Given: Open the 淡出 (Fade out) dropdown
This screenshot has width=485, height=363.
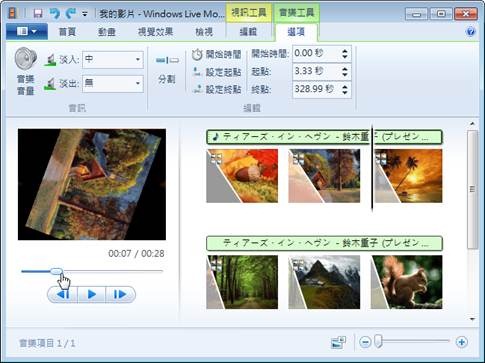Looking at the screenshot, I should [x=113, y=83].
